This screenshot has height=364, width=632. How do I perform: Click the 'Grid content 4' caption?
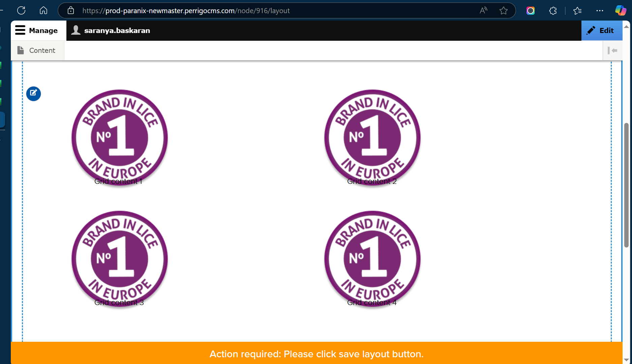point(372,302)
